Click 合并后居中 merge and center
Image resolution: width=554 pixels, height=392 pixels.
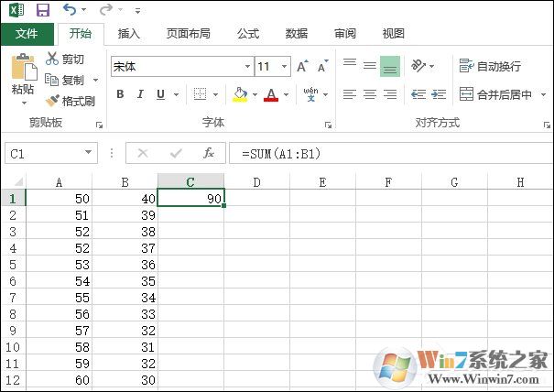[495, 94]
